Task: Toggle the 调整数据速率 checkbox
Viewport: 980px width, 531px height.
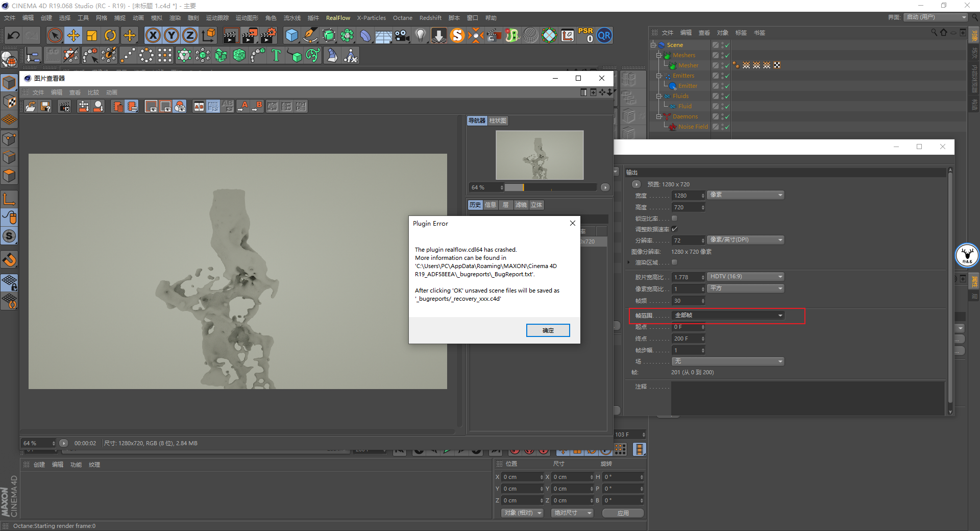Action: (x=674, y=229)
